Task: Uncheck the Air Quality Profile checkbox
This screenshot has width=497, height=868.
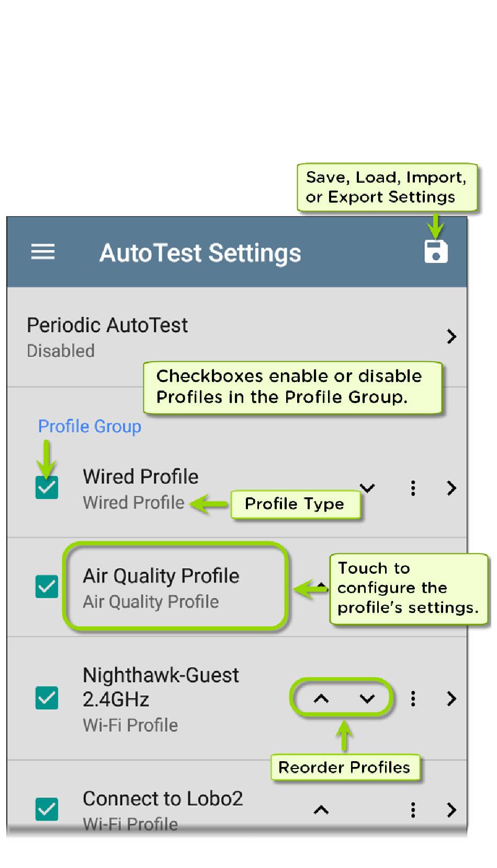Action: pos(47,586)
